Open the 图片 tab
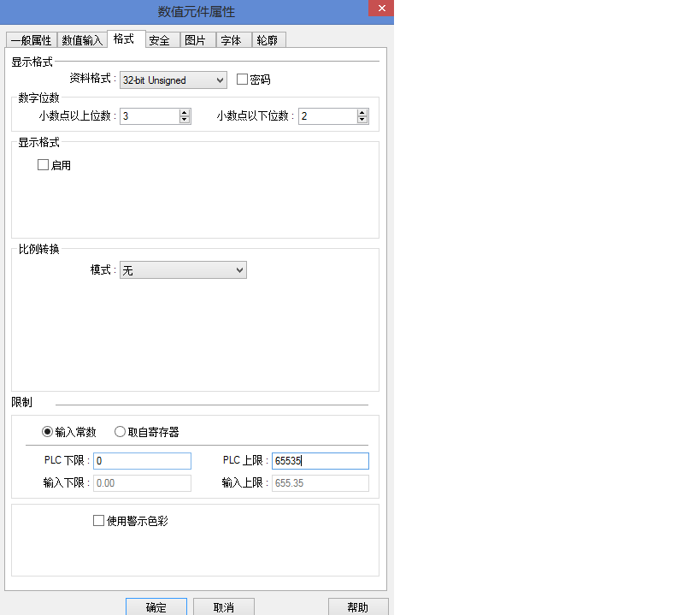This screenshot has height=615, width=700. point(195,40)
